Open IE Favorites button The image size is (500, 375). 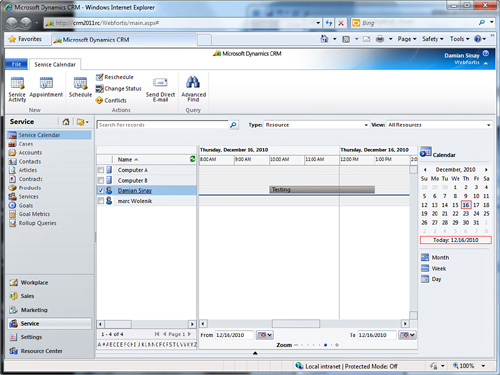tap(25, 39)
